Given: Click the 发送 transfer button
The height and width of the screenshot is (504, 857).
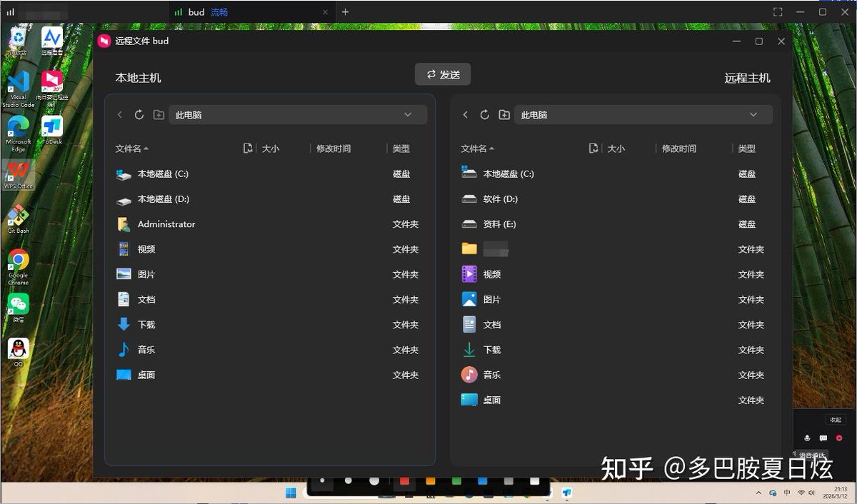Looking at the screenshot, I should click(x=443, y=74).
